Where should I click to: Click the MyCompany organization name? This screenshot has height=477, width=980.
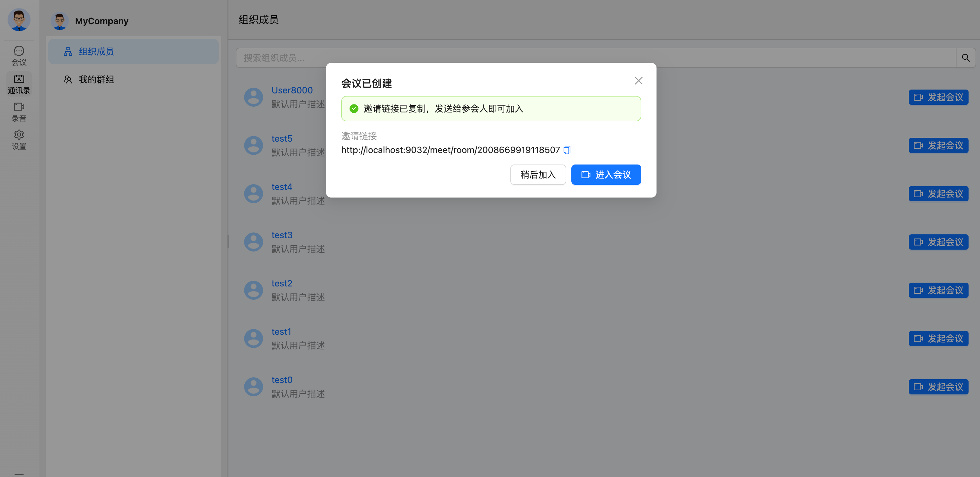[x=102, y=21]
